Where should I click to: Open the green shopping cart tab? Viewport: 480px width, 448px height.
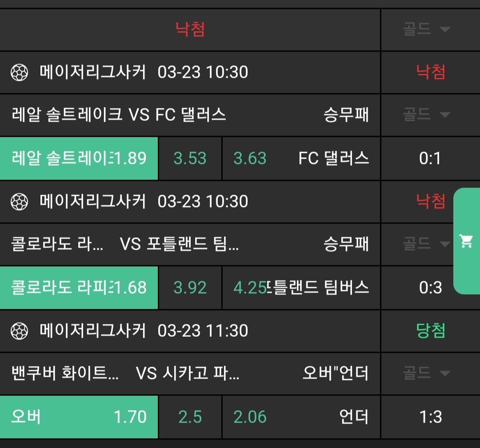(466, 241)
